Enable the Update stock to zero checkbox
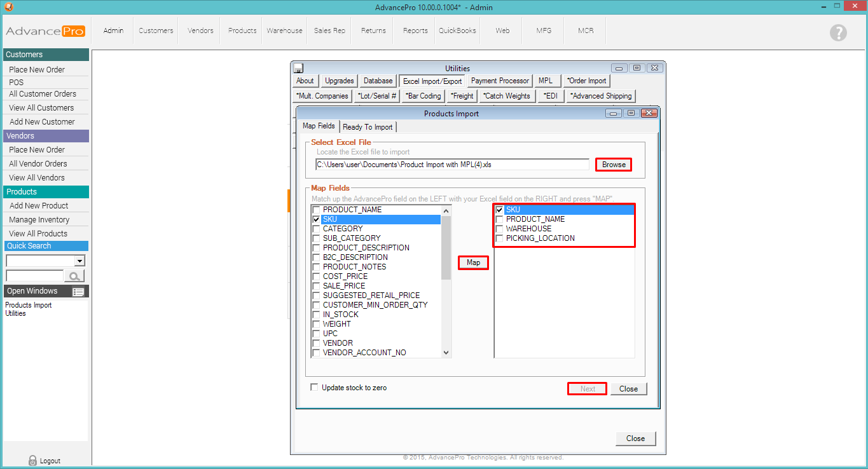The image size is (868, 469). 314,387
